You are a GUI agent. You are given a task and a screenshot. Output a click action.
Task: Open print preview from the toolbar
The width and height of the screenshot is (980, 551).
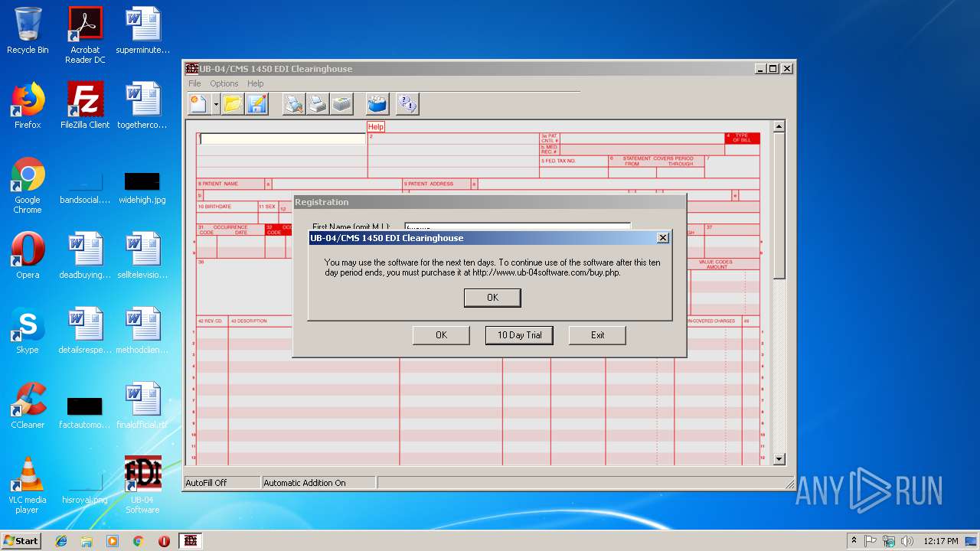point(294,104)
